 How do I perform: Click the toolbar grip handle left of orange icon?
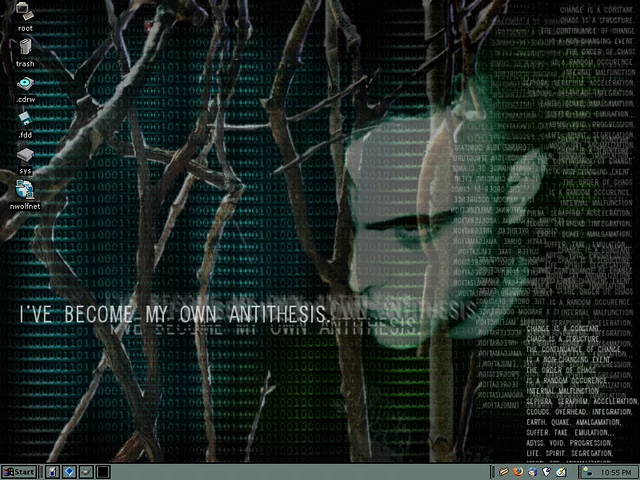[x=495, y=472]
